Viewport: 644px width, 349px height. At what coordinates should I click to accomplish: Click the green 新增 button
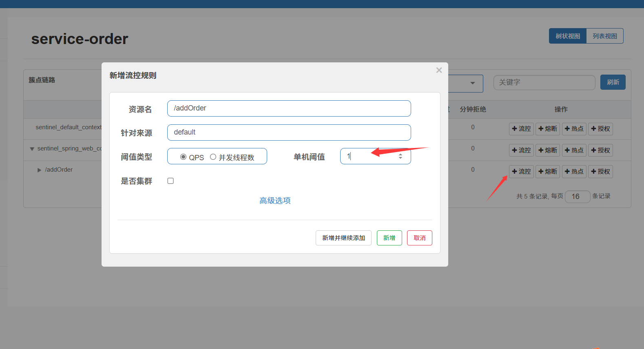389,238
